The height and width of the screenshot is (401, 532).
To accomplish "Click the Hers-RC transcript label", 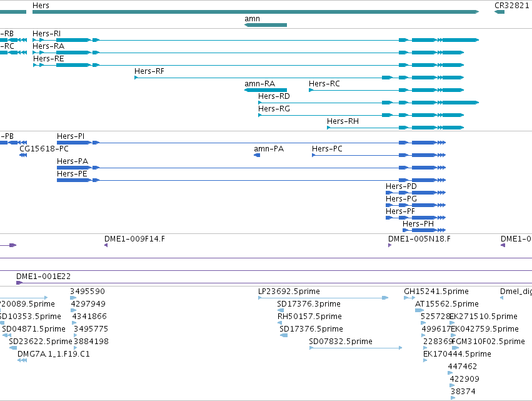I will pyautogui.click(x=324, y=84).
